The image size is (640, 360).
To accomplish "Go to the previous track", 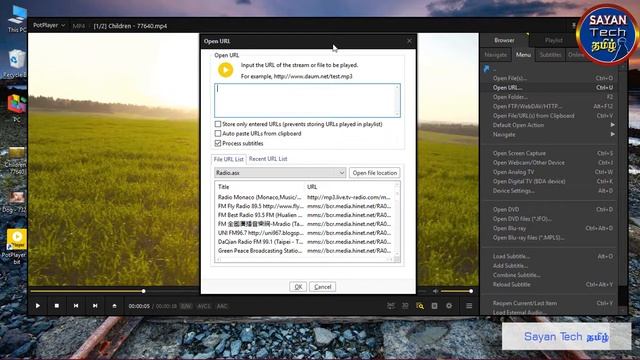I will (x=76, y=306).
